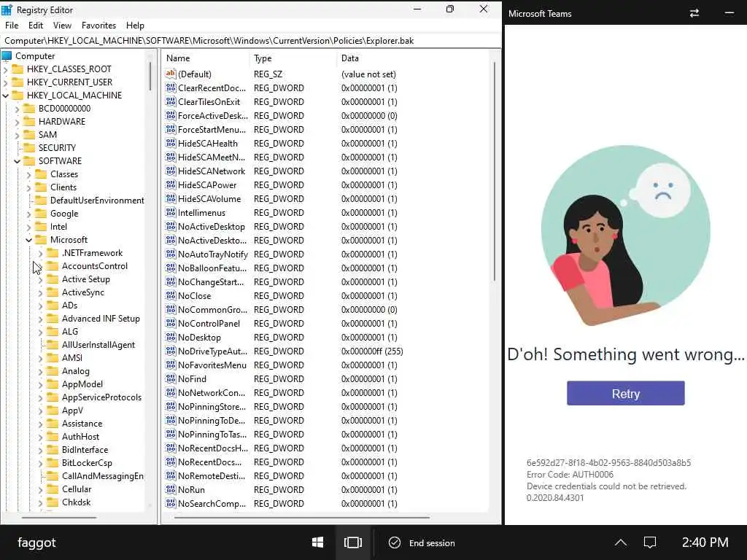This screenshot has height=560, width=747.
Task: Collapse the SOFTWARE tree node
Action: tap(18, 161)
